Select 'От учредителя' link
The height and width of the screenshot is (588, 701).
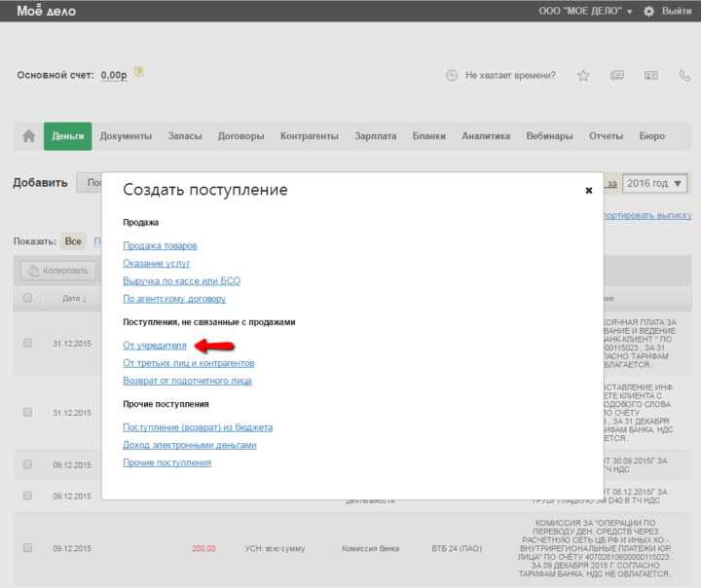154,345
